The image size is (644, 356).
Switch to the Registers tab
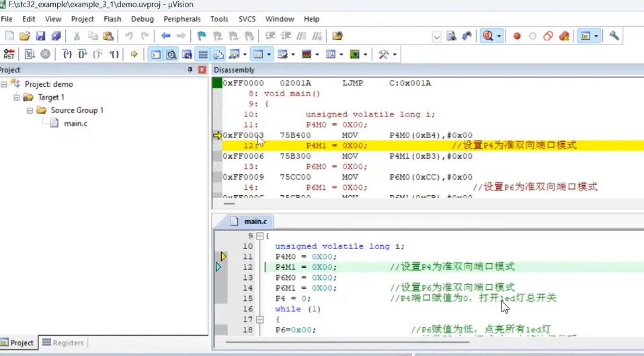[63, 343]
